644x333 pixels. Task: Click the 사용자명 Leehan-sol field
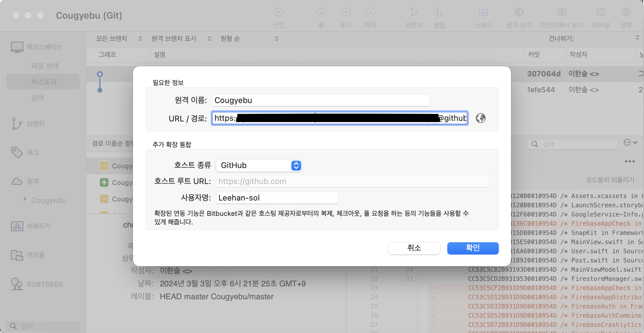[277, 198]
